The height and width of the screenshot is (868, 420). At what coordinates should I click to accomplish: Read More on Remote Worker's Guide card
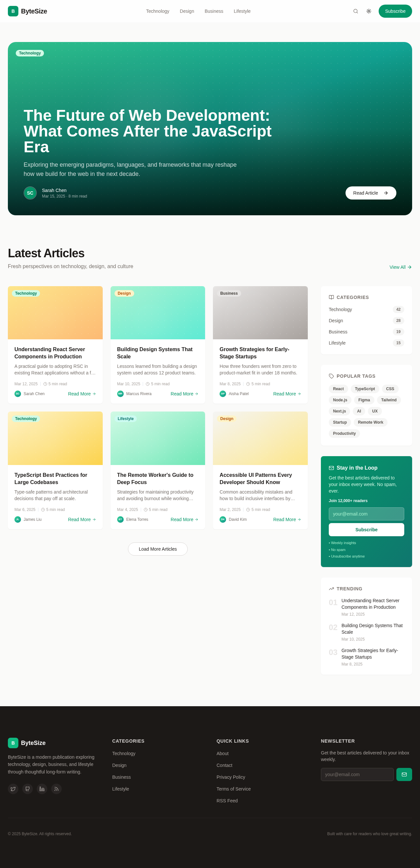coord(184,519)
